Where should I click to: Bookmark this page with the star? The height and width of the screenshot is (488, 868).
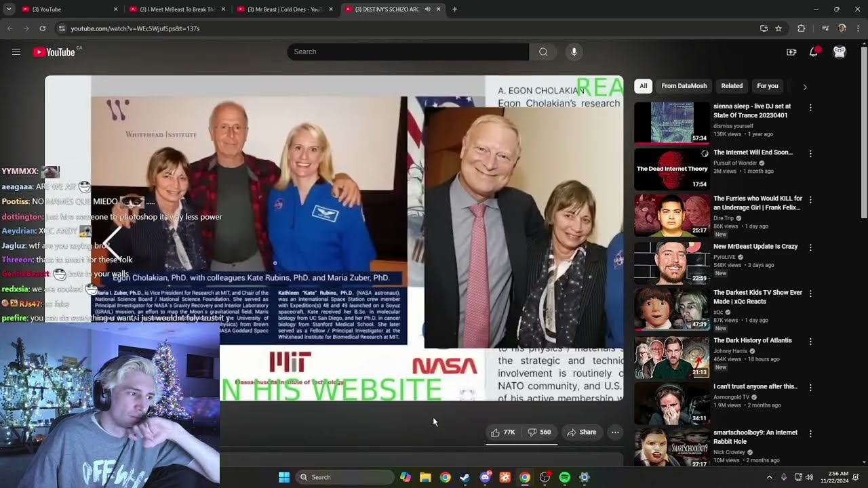[778, 28]
